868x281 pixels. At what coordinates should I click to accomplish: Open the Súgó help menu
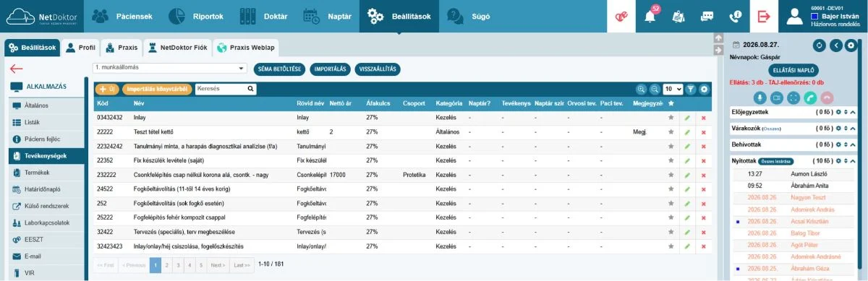coord(469,16)
